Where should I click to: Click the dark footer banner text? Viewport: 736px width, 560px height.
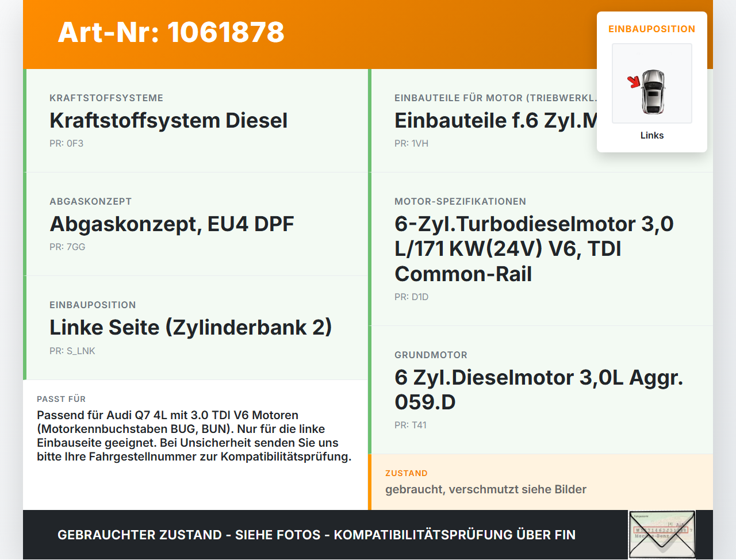(x=316, y=535)
